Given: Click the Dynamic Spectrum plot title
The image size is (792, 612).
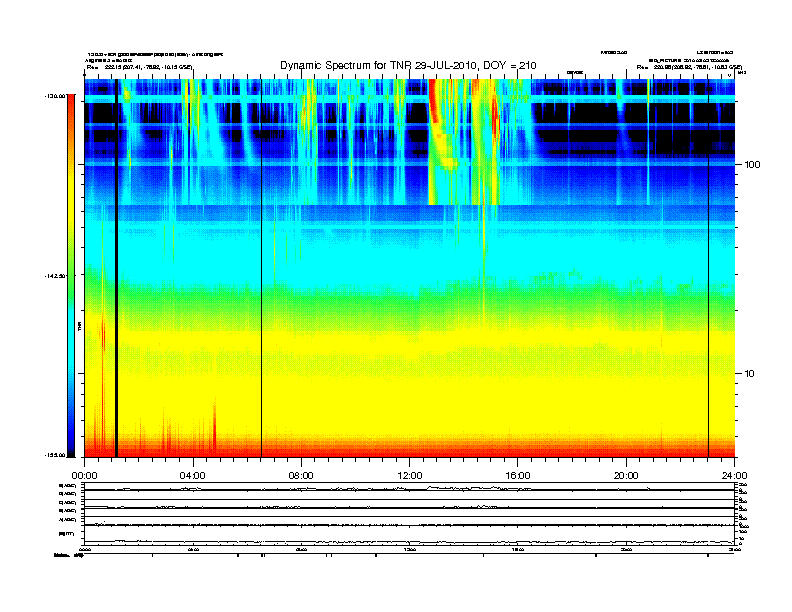Looking at the screenshot, I should pos(408,65).
